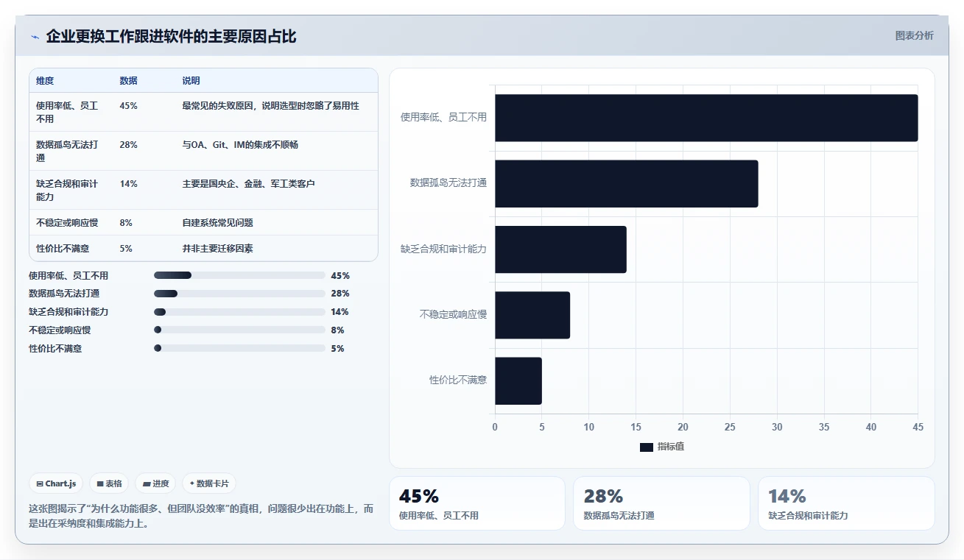Click the summary paragraph below the tags
Screen dimensions: 964x560
[201, 516]
